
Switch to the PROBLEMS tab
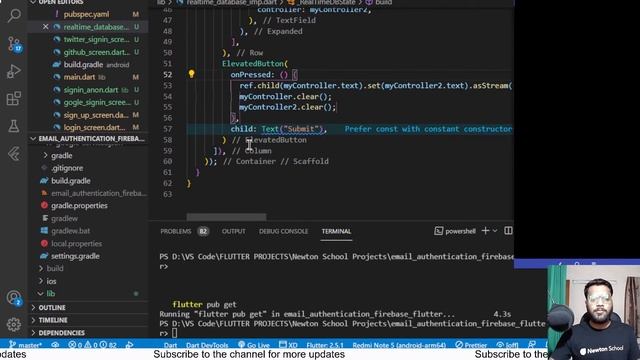click(x=176, y=231)
